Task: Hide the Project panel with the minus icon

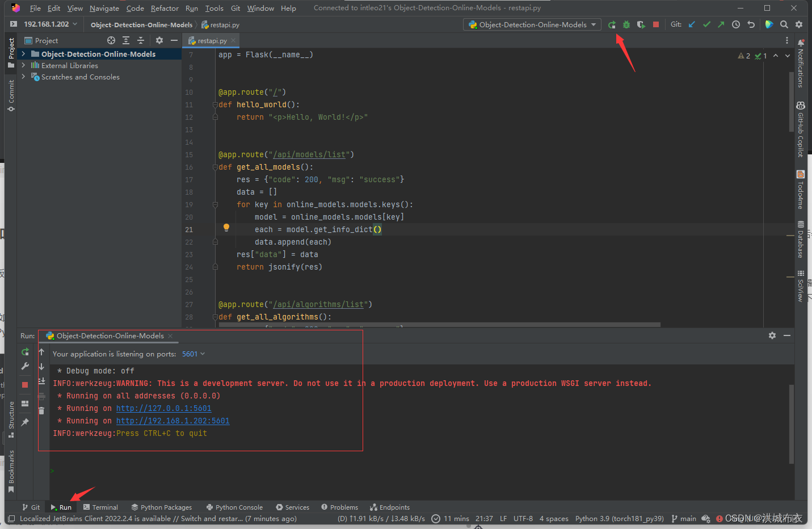Action: point(174,40)
